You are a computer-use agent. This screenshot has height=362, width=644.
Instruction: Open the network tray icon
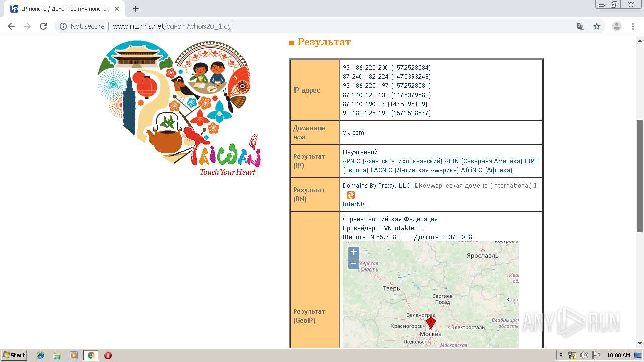(x=572, y=355)
